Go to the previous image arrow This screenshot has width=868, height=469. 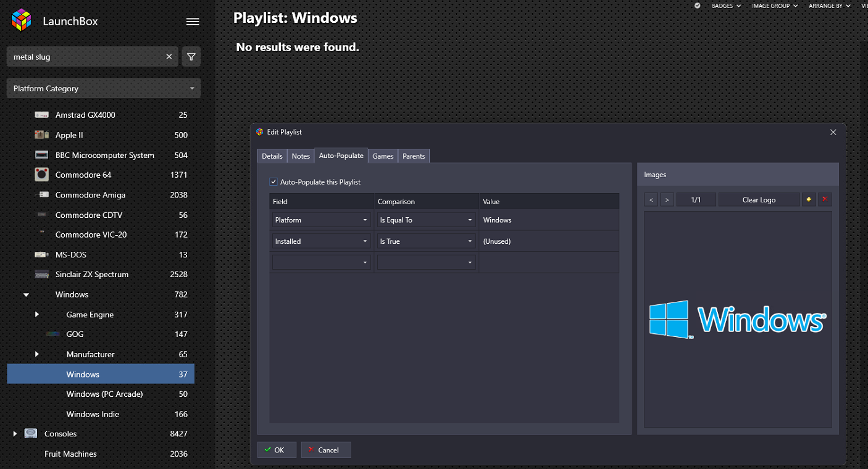click(651, 200)
